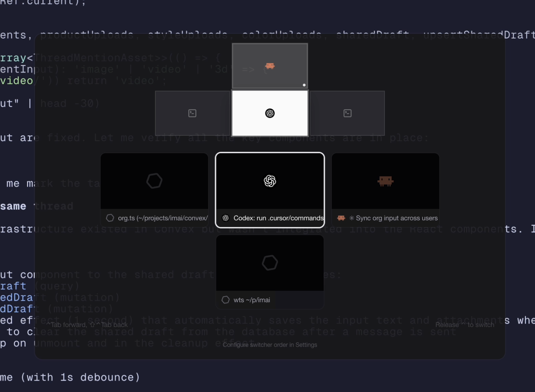Image resolution: width=535 pixels, height=392 pixels.
Task: Click the OpenAI logo in white thumbnail
Action: [x=270, y=113]
